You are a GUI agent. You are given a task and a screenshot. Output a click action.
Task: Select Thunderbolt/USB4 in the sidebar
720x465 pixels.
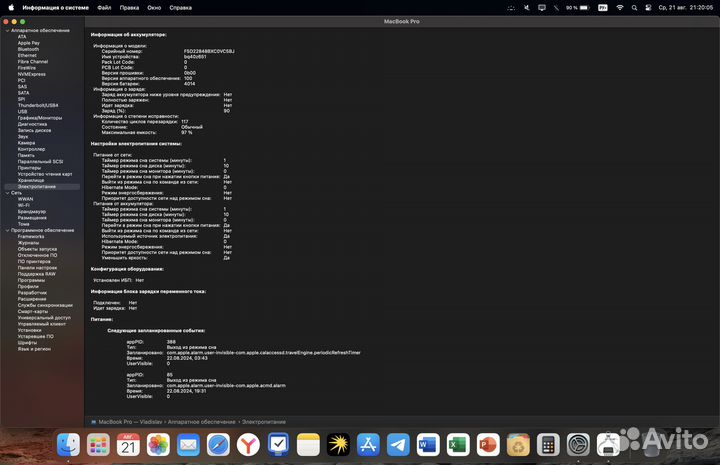click(x=38, y=105)
